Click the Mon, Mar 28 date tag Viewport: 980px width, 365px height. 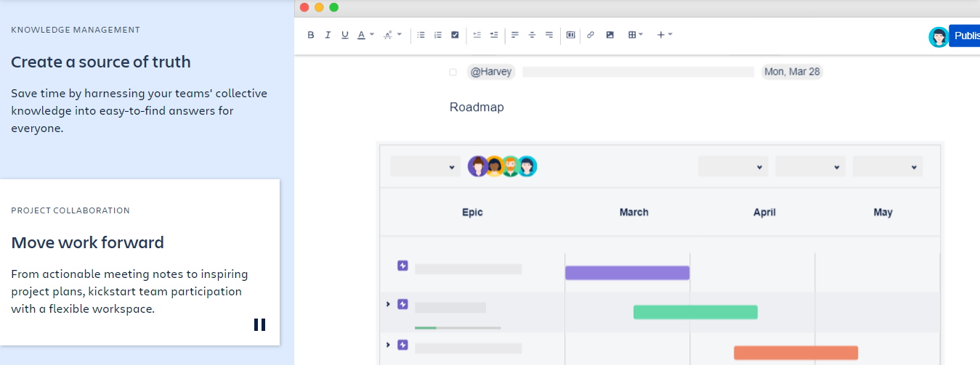[x=792, y=72]
